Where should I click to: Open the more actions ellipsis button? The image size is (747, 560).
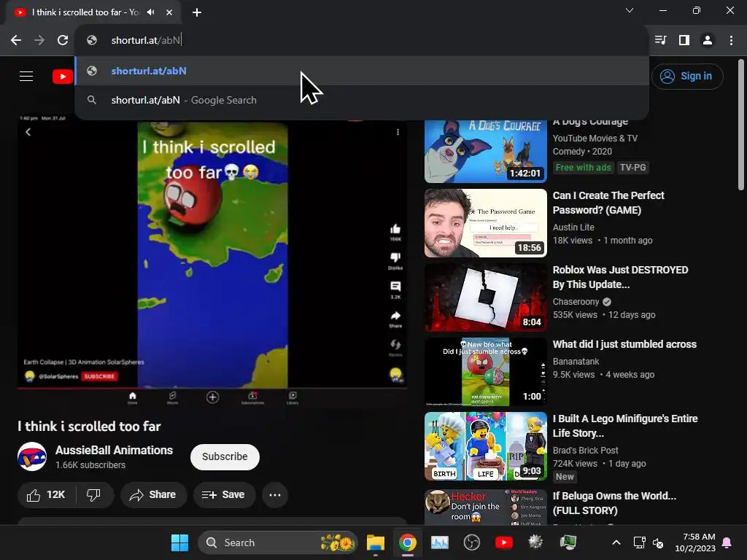(275, 495)
